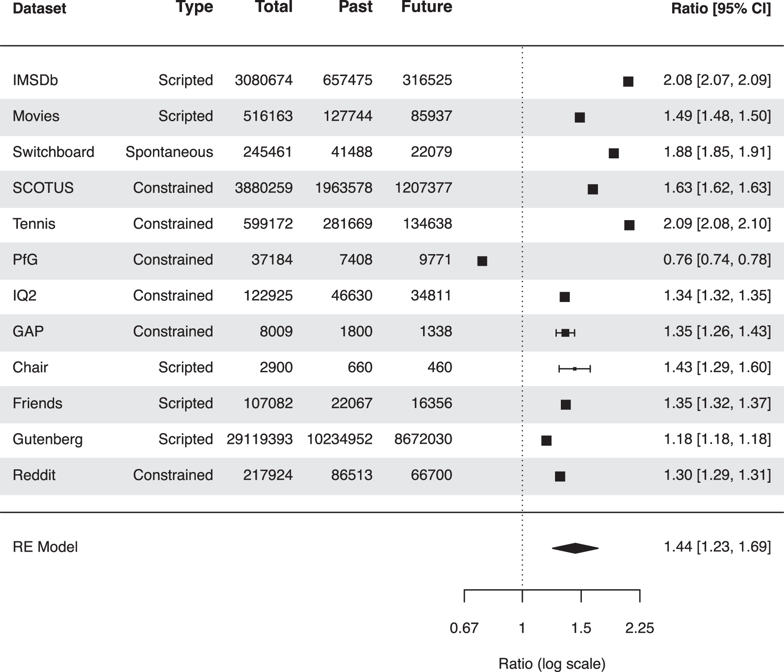
Task: Click the Reddit dataset row label
Action: pyautogui.click(x=34, y=475)
